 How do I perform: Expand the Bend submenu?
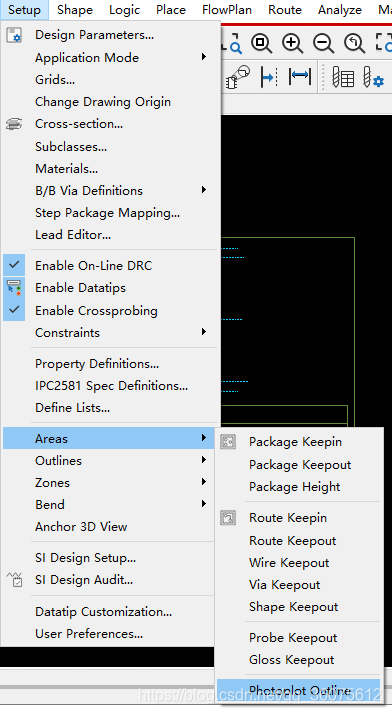[x=109, y=505]
